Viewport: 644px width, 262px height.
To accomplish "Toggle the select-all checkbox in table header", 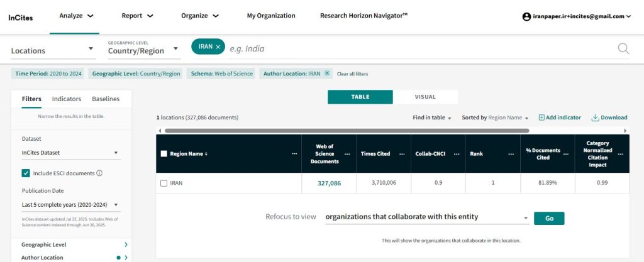I will 164,154.
